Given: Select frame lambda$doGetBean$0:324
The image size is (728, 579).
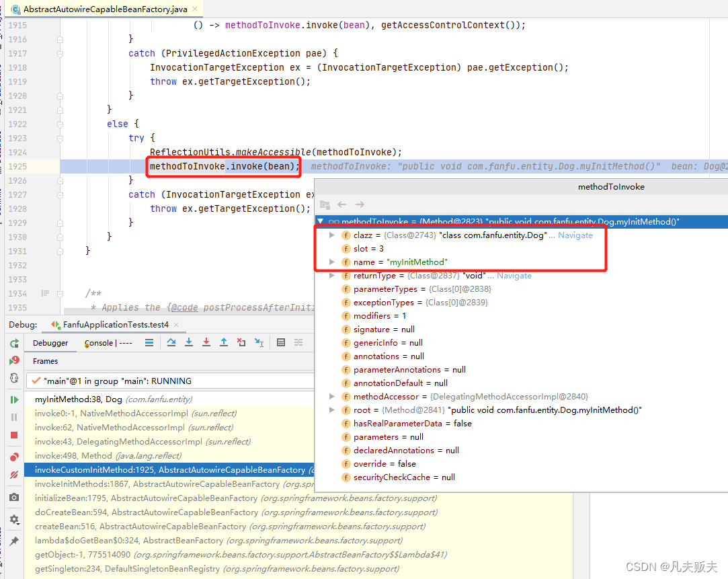Looking at the screenshot, I should (298, 541).
